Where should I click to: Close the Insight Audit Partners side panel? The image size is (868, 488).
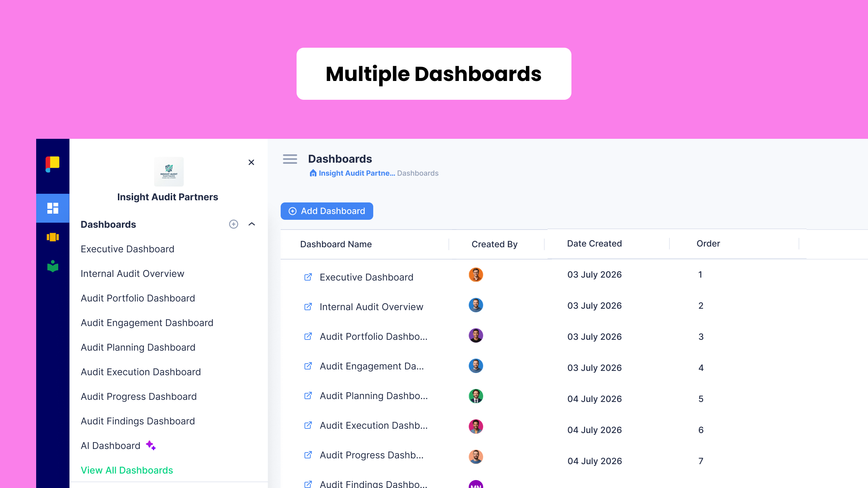point(251,162)
